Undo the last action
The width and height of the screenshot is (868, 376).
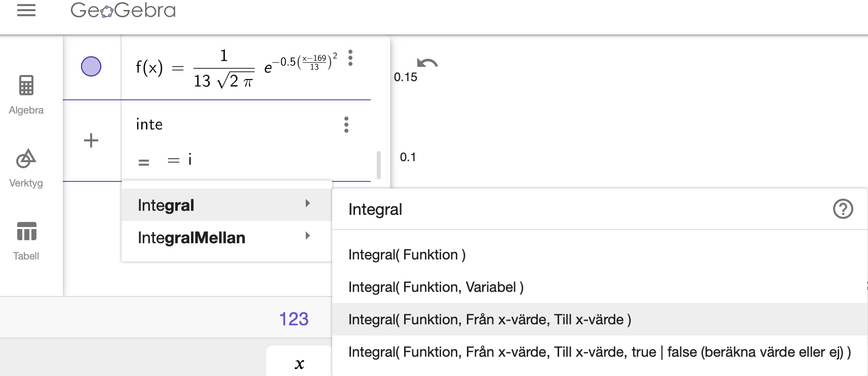tap(427, 63)
